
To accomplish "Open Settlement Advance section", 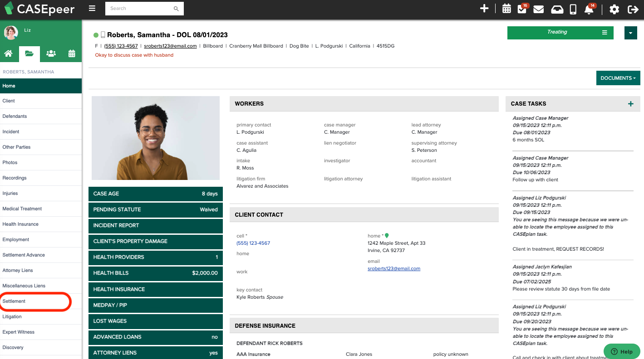I will 41,255.
